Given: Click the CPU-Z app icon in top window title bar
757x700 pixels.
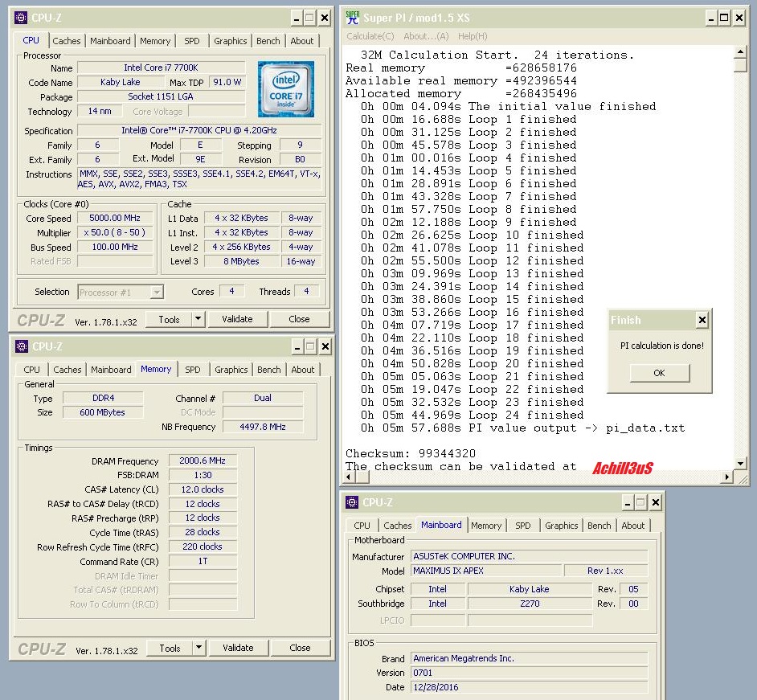Looking at the screenshot, I should point(21,18).
